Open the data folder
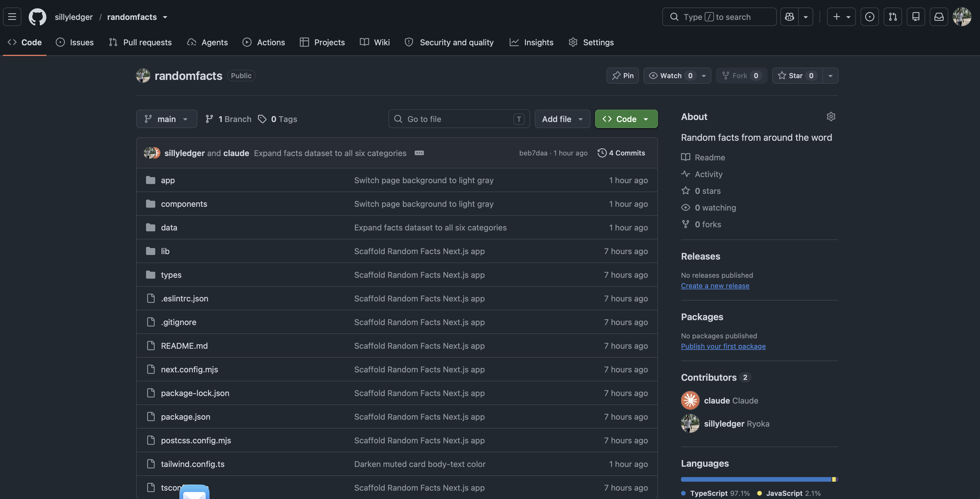 point(169,228)
